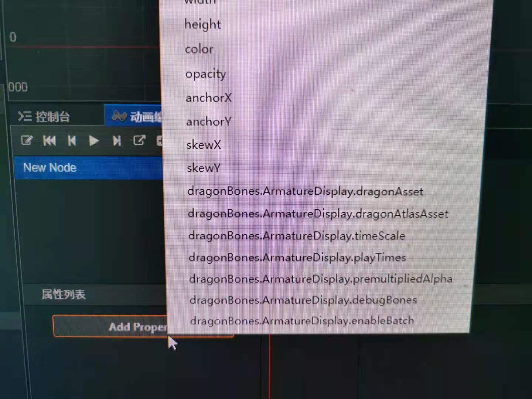Click the red timeline playhead line
The image size is (532, 399).
(270, 366)
